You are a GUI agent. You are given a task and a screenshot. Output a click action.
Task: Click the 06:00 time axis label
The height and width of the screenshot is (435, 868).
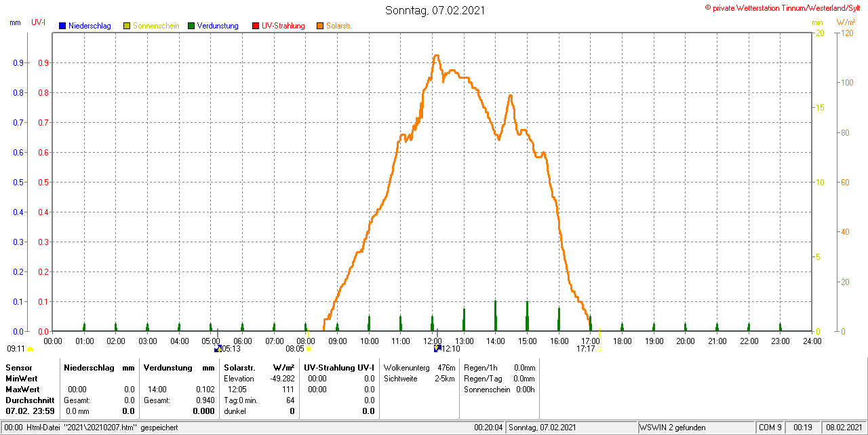pyautogui.click(x=243, y=341)
